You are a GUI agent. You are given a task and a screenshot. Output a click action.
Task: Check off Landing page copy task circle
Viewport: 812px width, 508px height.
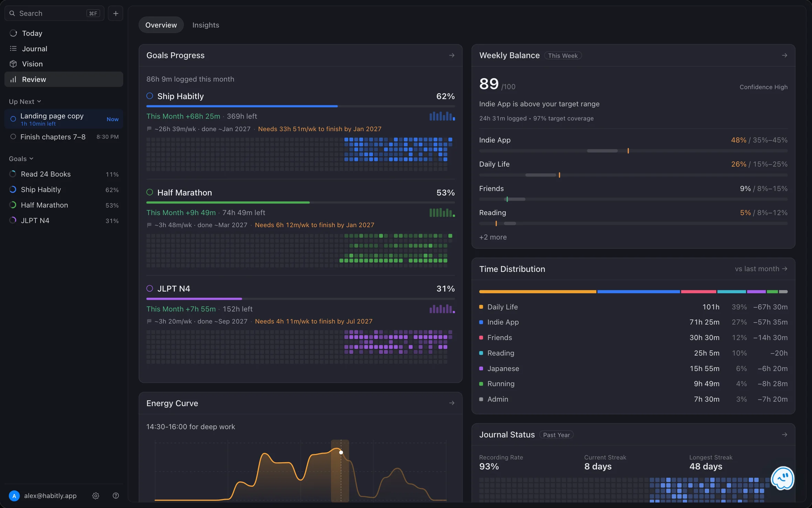(13, 119)
